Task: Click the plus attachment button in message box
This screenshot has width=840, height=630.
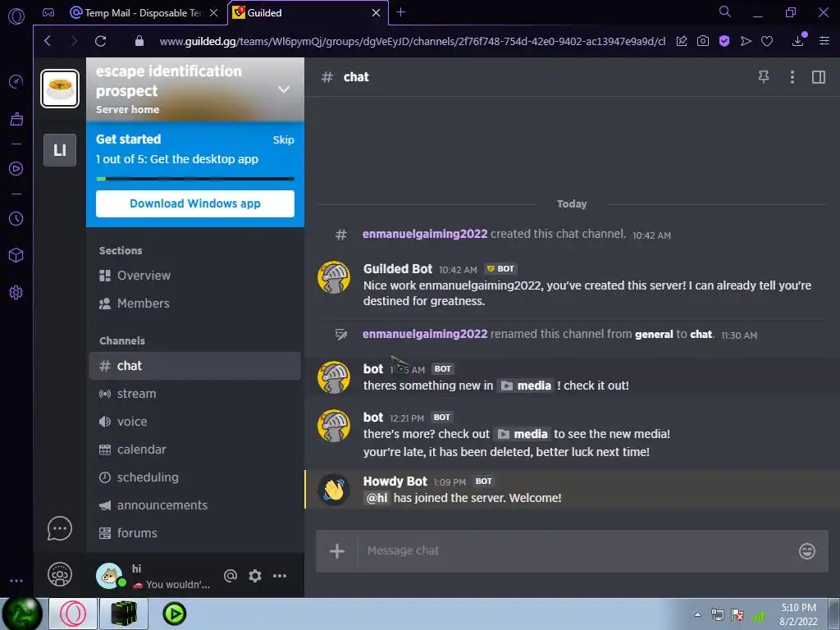Action: (x=337, y=550)
